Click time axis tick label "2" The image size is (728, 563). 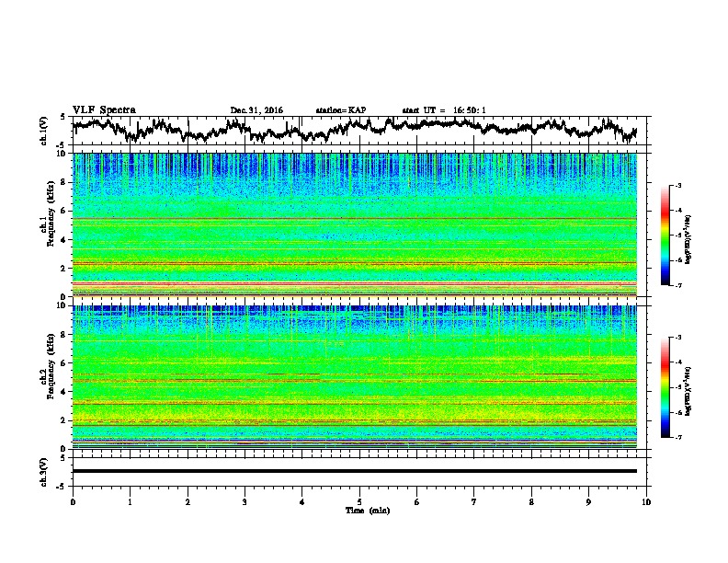click(188, 502)
